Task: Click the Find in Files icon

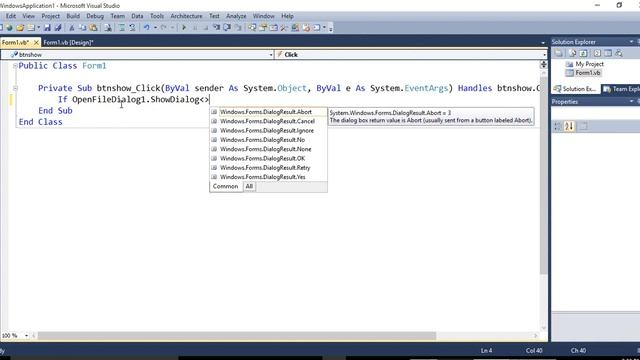Action: point(108,28)
